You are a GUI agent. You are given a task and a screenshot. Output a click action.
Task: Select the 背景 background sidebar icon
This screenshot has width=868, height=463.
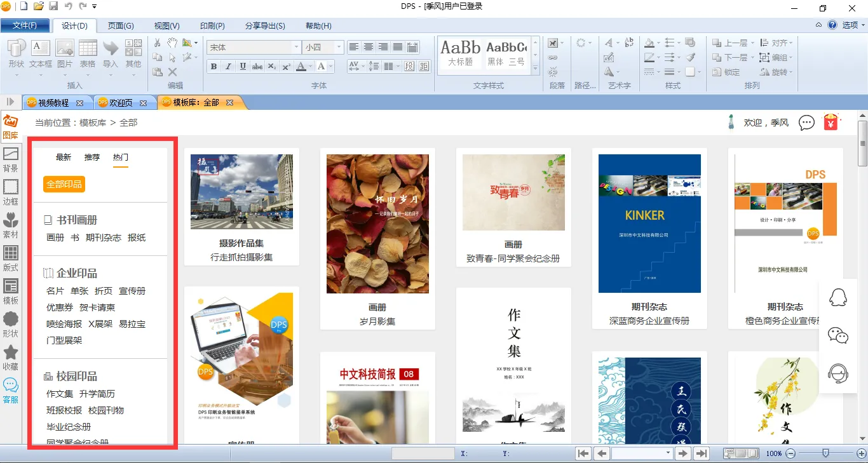[10, 159]
